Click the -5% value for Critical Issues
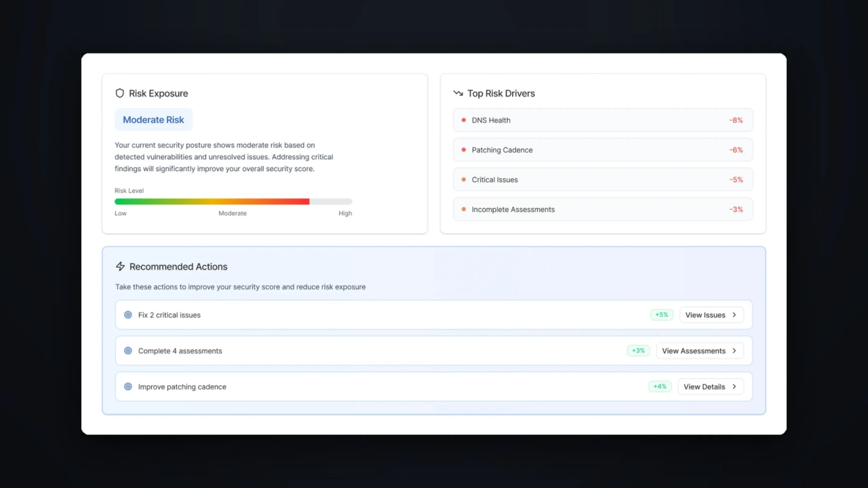This screenshot has height=488, width=868. [x=736, y=180]
